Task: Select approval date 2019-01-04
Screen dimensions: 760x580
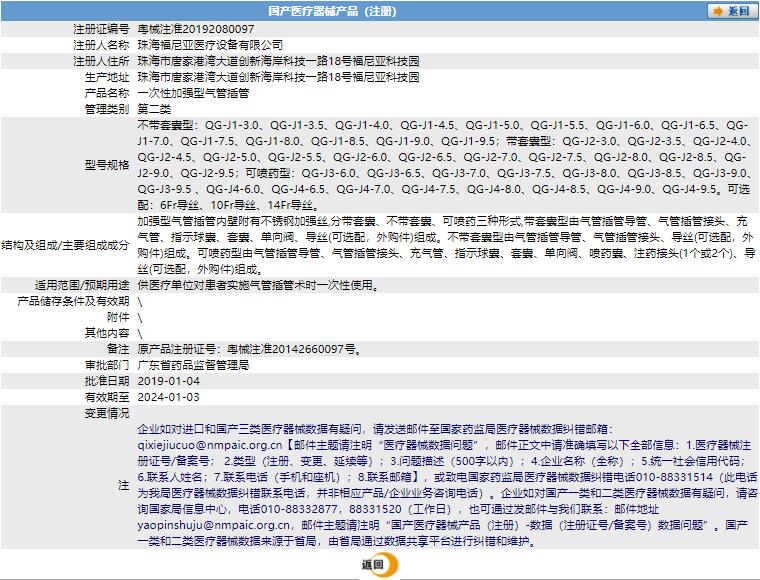Action: 169,381
